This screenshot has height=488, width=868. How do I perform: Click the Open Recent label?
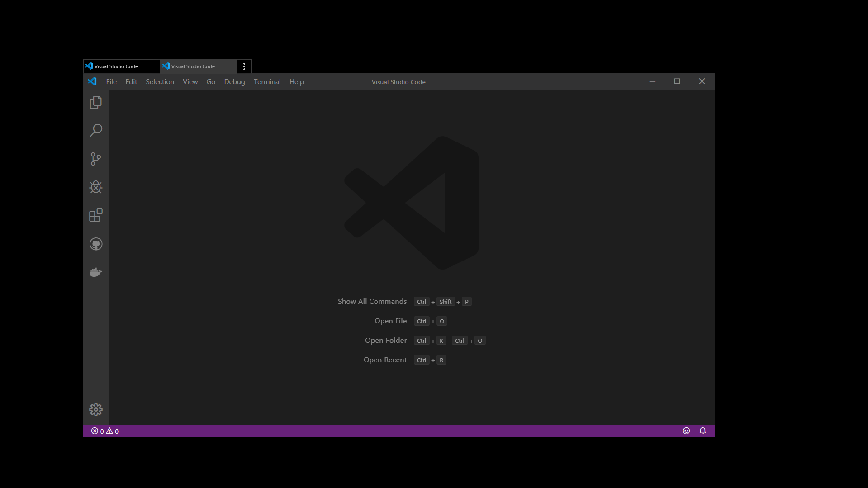point(385,360)
